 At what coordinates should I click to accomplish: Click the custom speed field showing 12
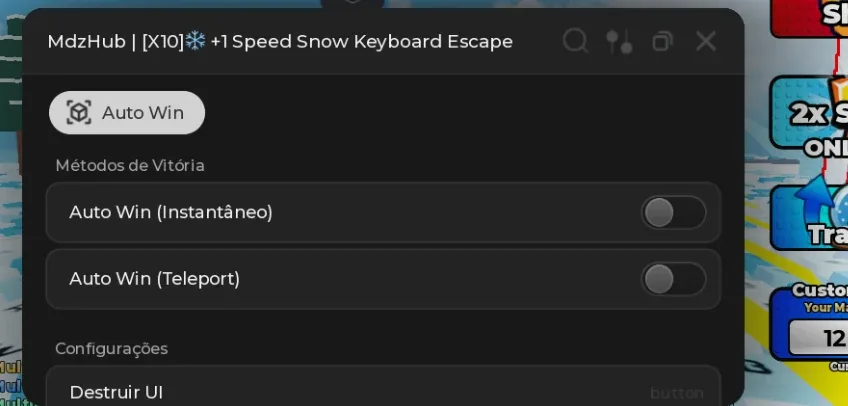[818, 338]
